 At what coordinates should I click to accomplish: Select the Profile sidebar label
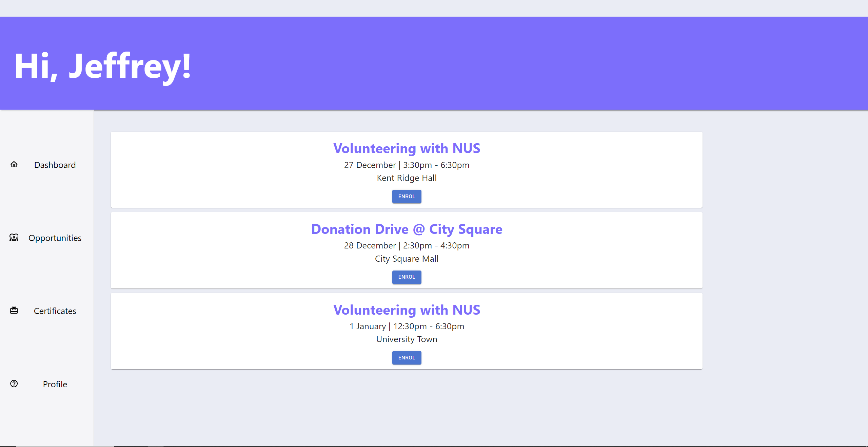click(x=55, y=384)
